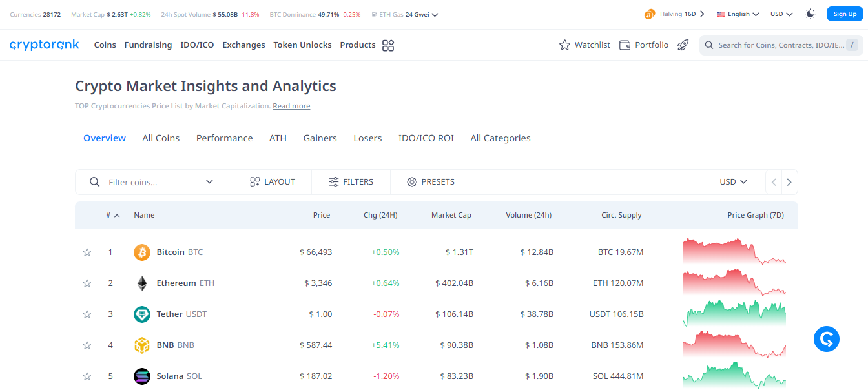Sort by Volume (24h) column header
The width and height of the screenshot is (868, 390).
528,215
